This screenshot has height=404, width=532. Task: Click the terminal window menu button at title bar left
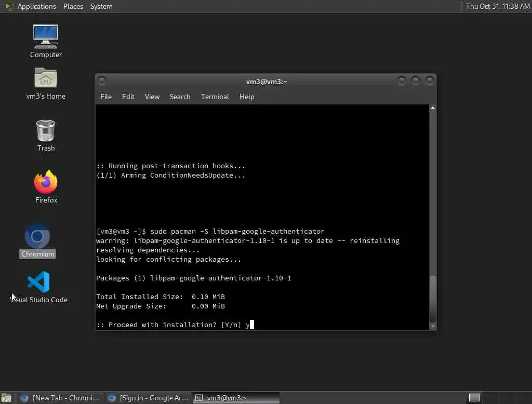(101, 80)
